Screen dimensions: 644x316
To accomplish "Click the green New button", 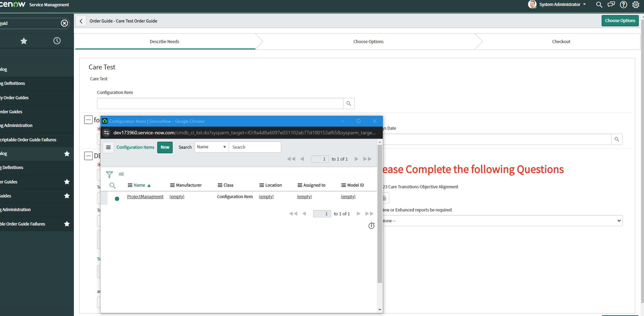I will point(165,147).
